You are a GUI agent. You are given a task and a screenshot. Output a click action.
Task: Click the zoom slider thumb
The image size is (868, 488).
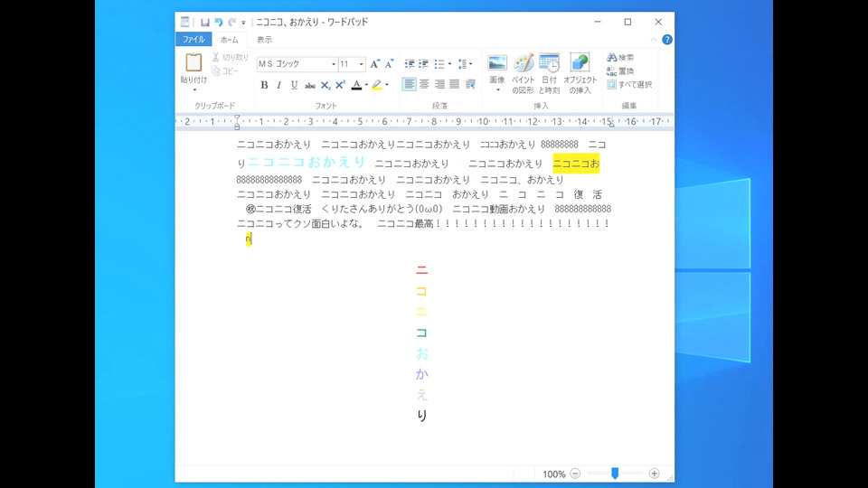[615, 473]
